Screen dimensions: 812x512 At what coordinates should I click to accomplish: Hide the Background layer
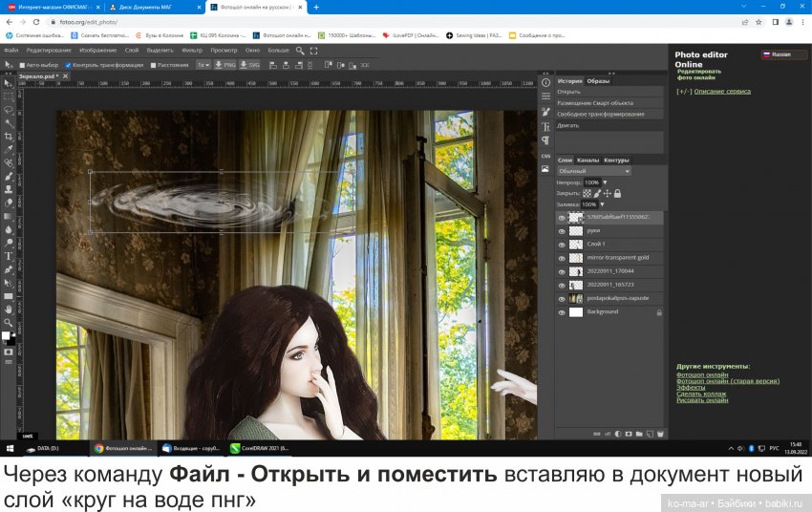click(x=562, y=312)
